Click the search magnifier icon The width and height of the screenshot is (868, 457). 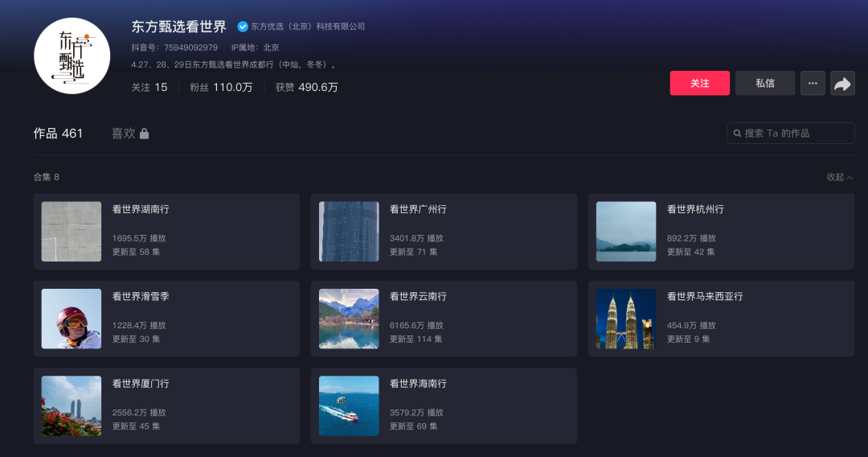737,134
